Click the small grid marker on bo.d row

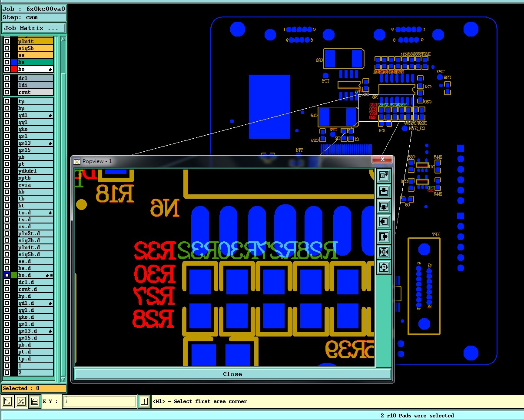(x=52, y=275)
